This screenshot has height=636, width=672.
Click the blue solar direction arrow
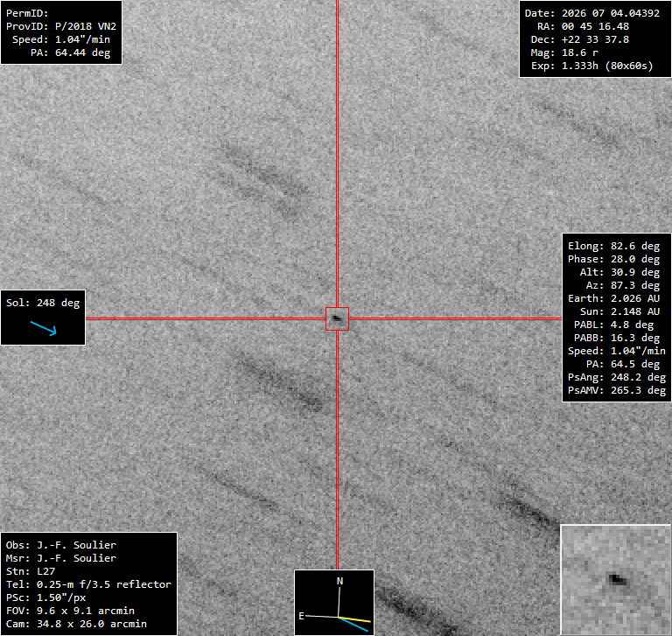(x=43, y=328)
